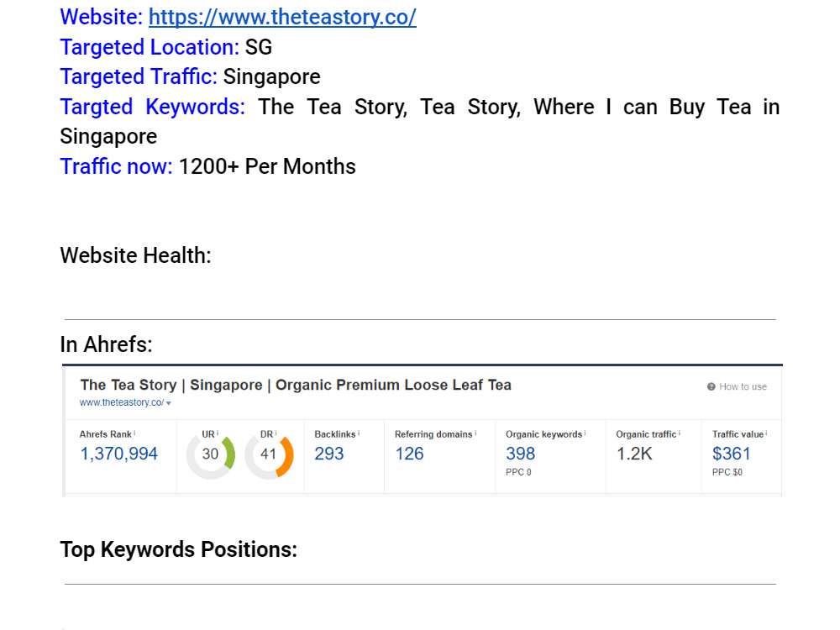This screenshot has height=630, width=840.
Task: Click the Ahrefs Rank value 1,370,994
Action: click(119, 454)
